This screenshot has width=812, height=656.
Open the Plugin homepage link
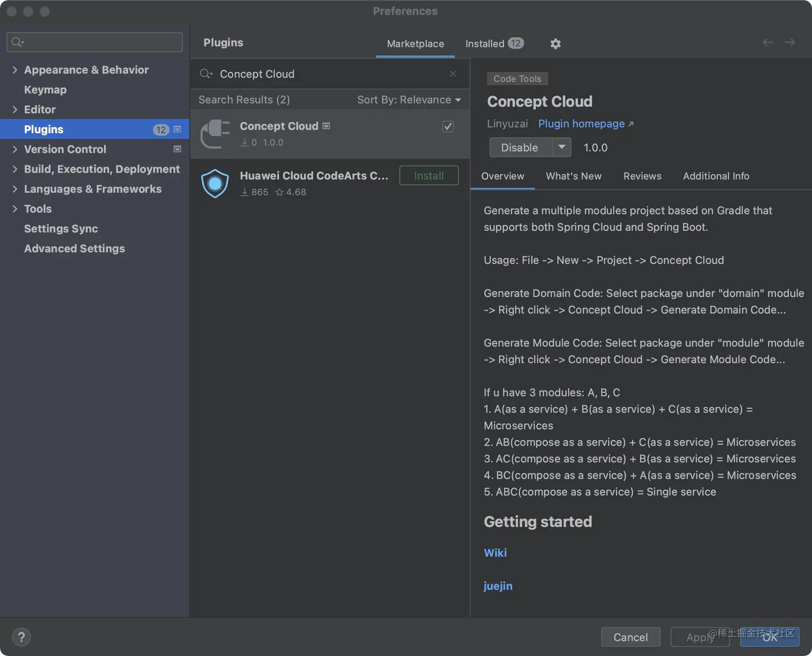click(581, 124)
